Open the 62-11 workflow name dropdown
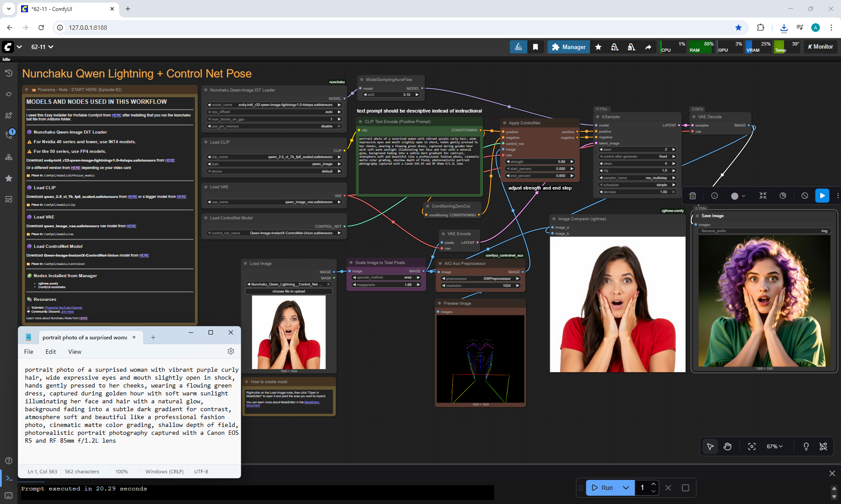The width and height of the screenshot is (841, 504). pyautogui.click(x=42, y=47)
